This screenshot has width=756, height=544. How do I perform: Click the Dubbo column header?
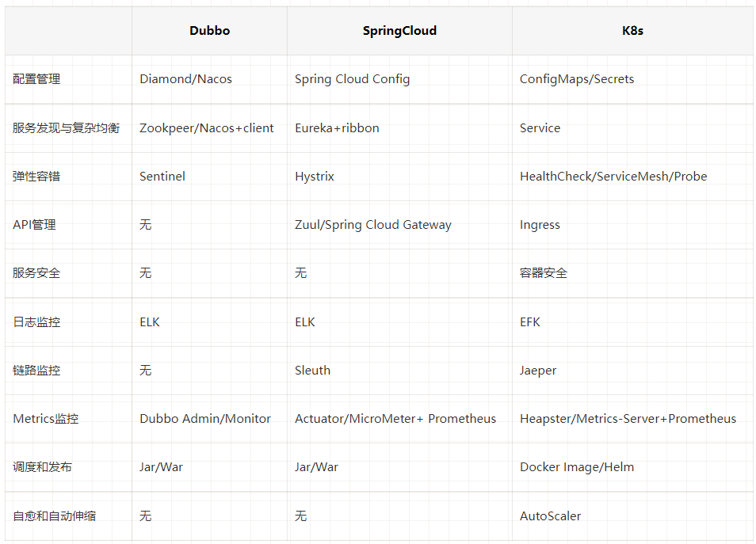(209, 31)
